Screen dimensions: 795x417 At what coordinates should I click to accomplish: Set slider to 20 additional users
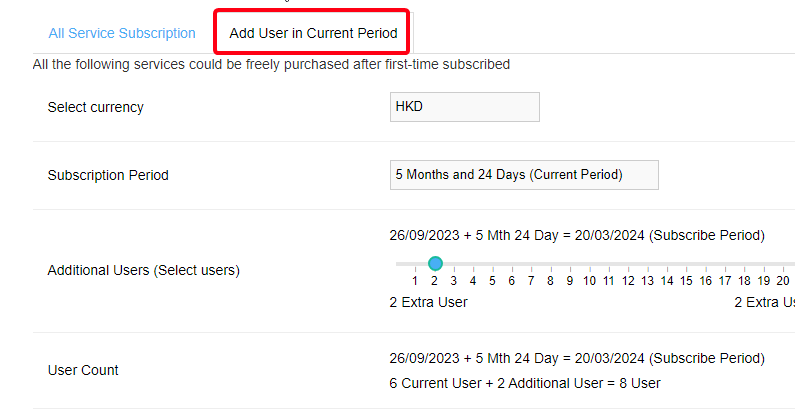[783, 264]
